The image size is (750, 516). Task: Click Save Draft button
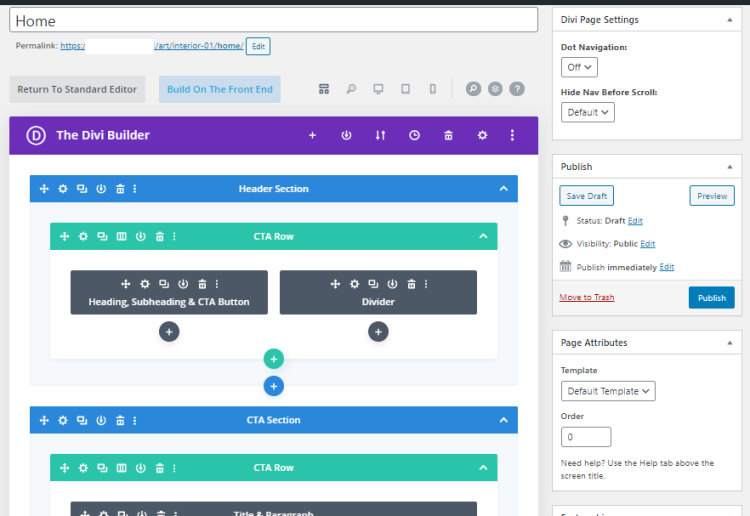[x=586, y=196]
